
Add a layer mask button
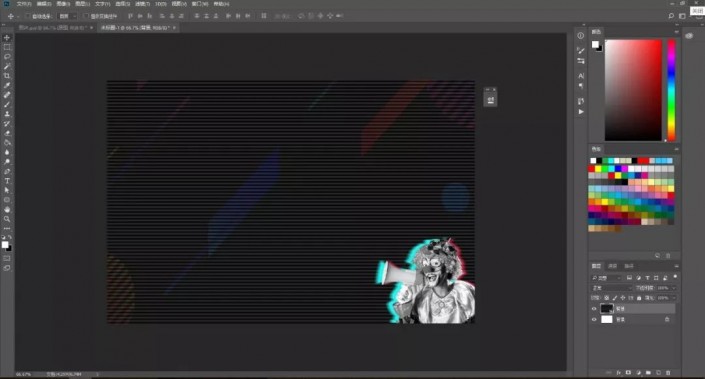click(628, 373)
